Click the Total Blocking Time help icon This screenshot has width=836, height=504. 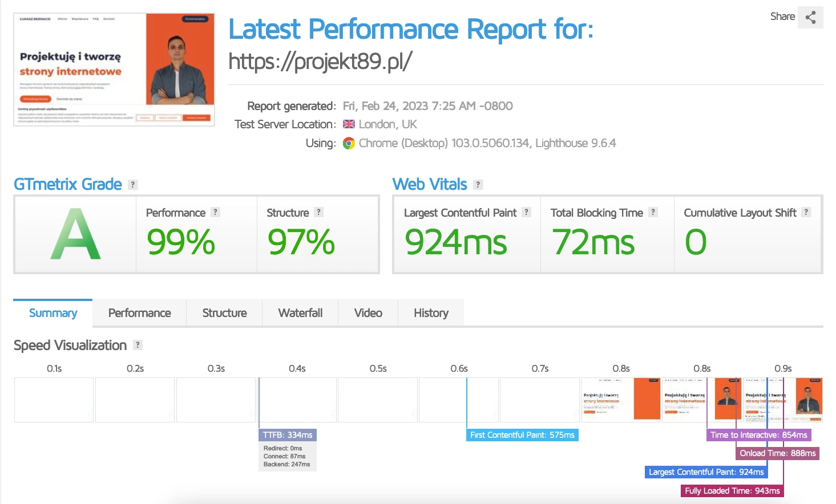(653, 212)
